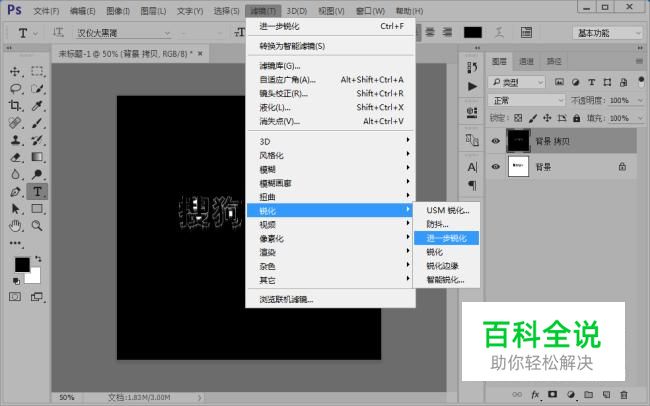Select the Lasso tool
This screenshot has height=406, width=650.
(15, 88)
